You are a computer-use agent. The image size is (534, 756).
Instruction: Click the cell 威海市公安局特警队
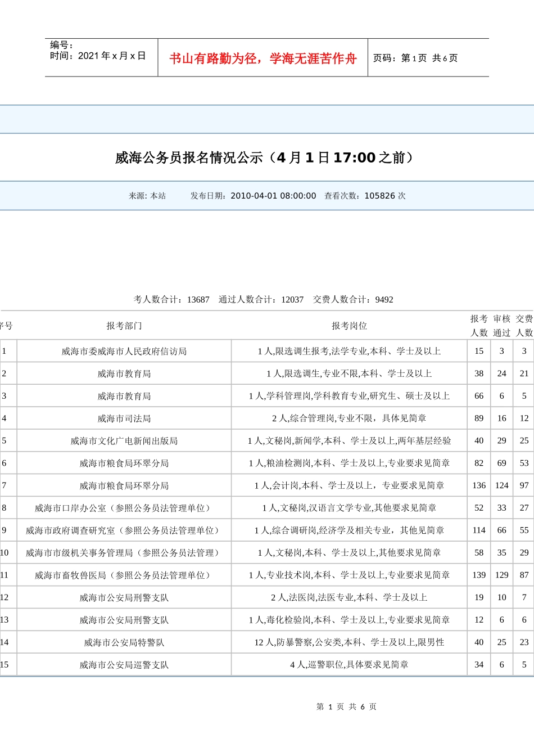(124, 642)
